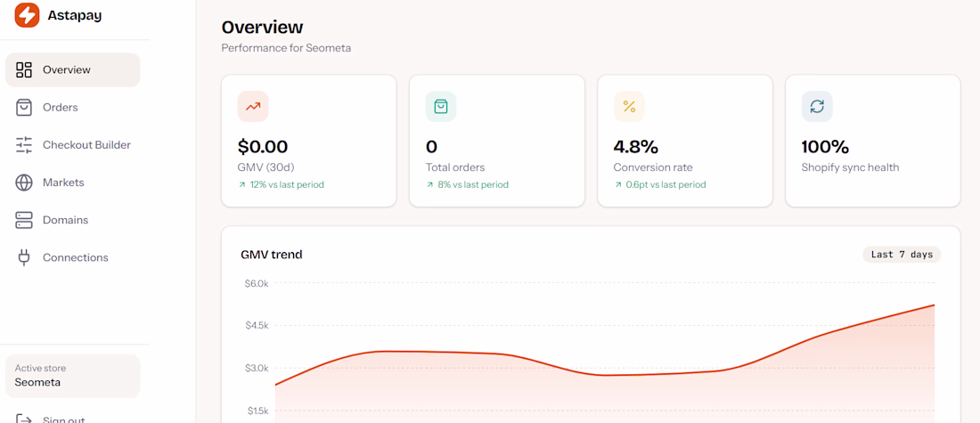Click the GMV trending-up icon on card
Image resolution: width=980 pixels, height=423 pixels.
pos(253,106)
